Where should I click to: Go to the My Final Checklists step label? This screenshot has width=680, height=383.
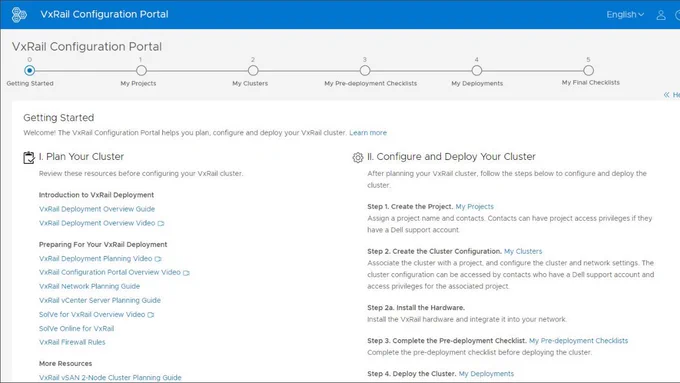(591, 82)
